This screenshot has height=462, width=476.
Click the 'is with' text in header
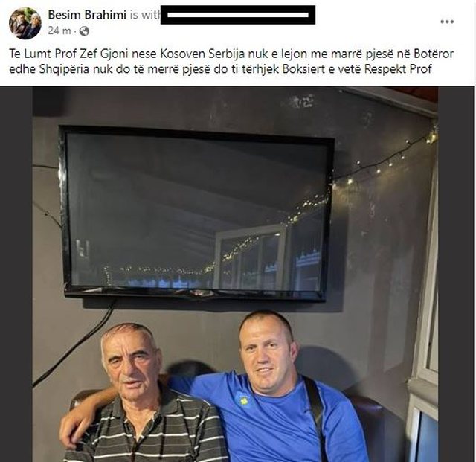(x=144, y=15)
